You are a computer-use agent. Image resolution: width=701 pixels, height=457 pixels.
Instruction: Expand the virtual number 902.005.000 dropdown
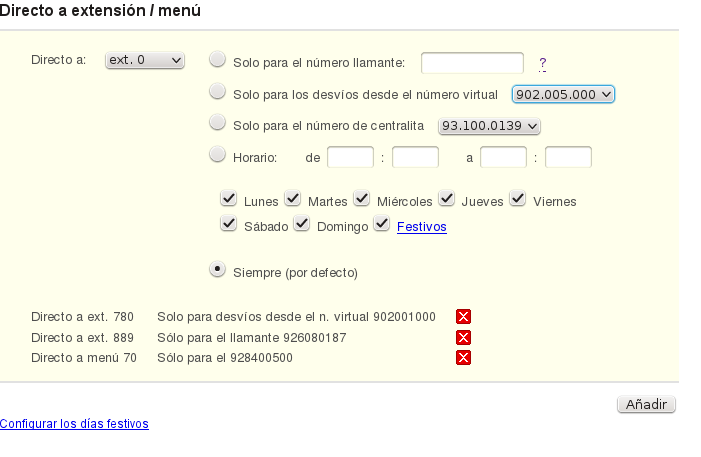563,94
